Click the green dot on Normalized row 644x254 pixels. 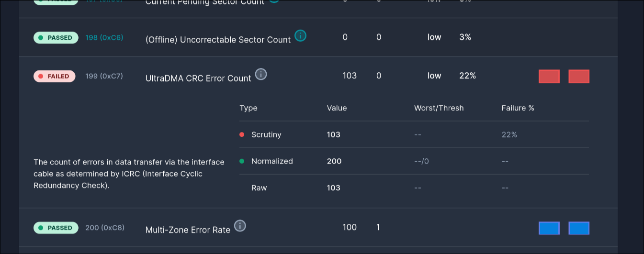tap(242, 161)
